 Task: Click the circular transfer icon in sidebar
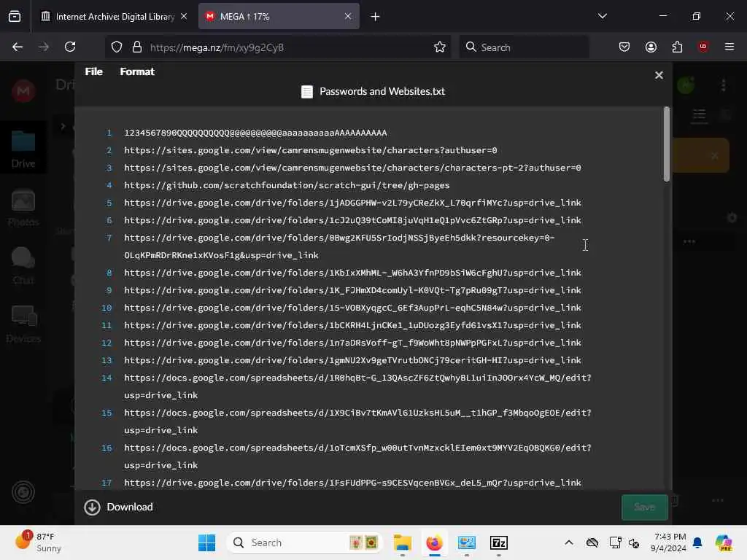tap(23, 492)
